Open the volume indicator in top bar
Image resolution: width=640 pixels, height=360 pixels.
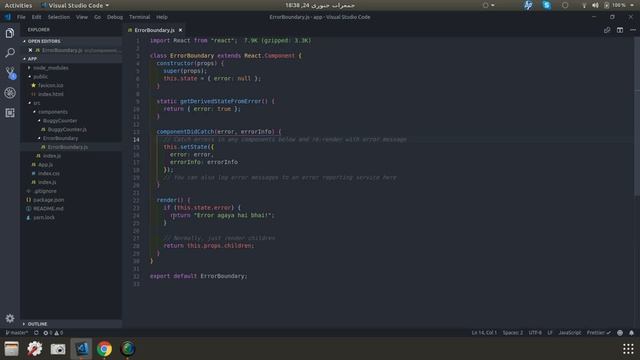(x=595, y=5)
